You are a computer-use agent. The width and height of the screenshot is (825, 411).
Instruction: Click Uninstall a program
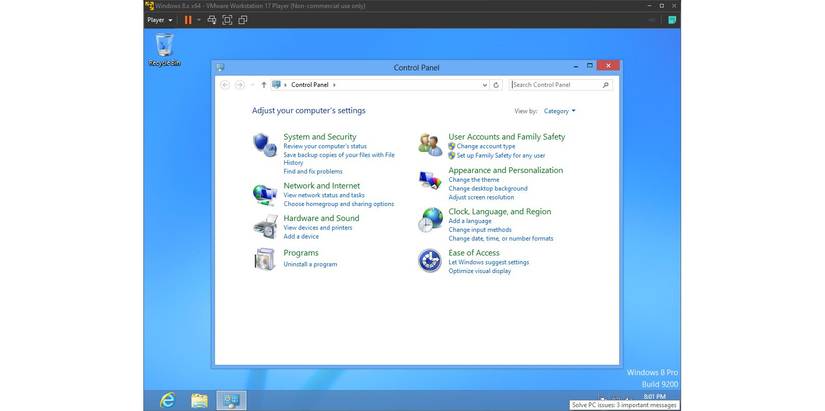310,264
